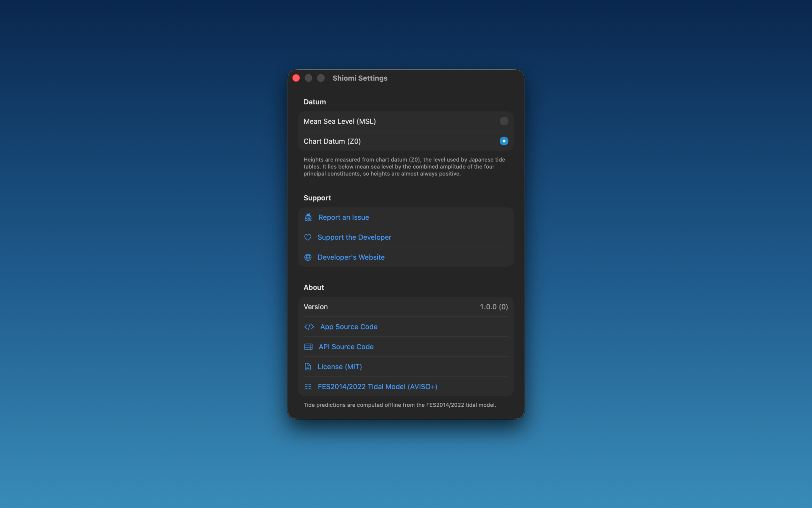Click the Datum section heading
812x508 pixels.
tap(315, 102)
